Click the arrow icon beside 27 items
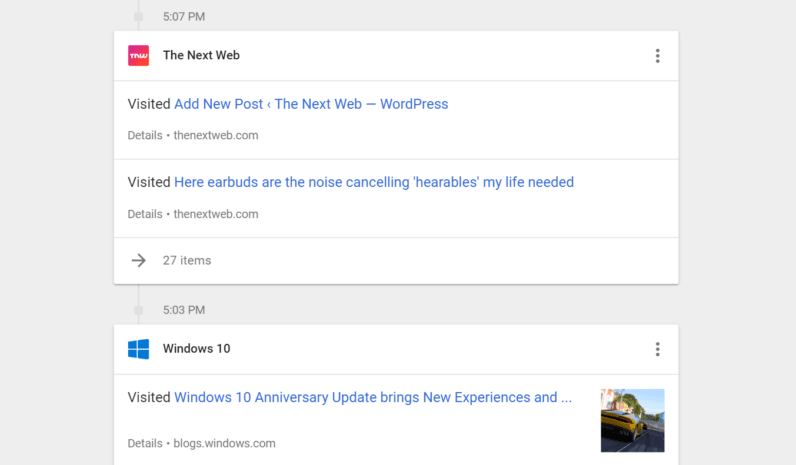796x465 pixels. tap(139, 260)
